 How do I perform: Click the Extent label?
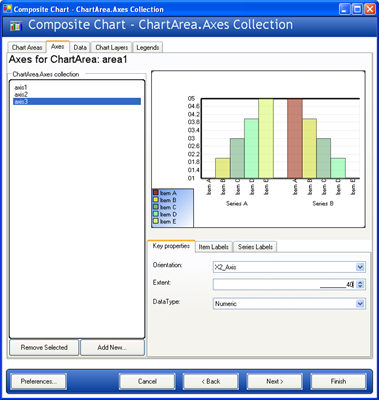point(162,283)
